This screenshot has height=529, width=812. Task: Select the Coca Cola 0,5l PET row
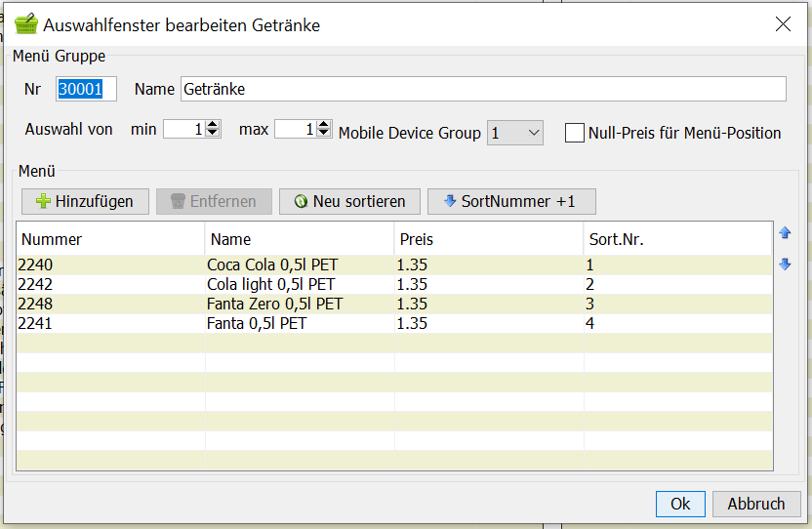[394, 264]
